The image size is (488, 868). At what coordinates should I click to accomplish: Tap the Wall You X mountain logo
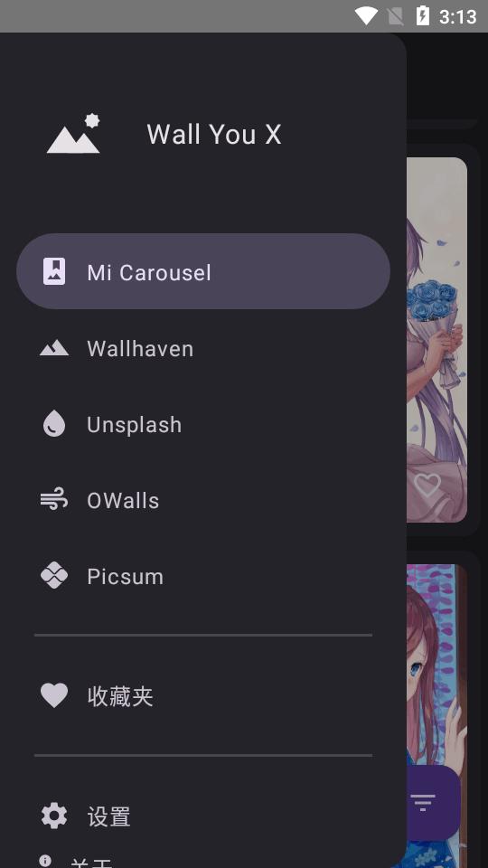73,134
